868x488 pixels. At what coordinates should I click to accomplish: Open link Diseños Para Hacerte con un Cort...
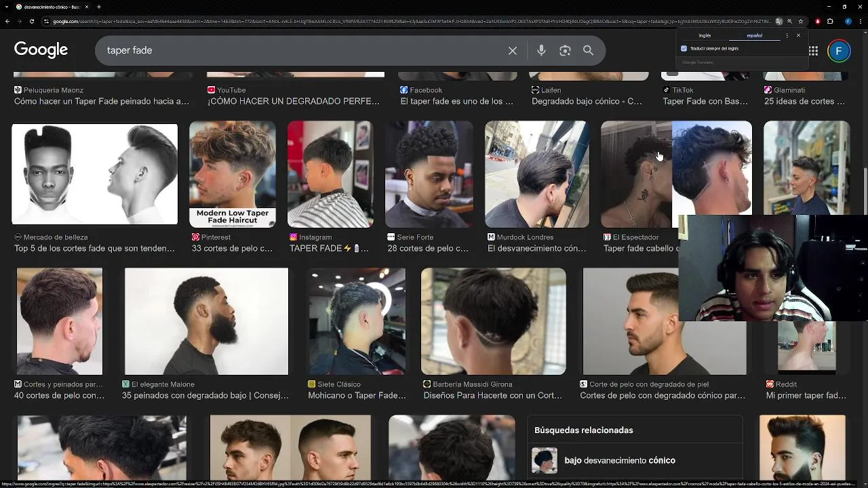coord(492,396)
